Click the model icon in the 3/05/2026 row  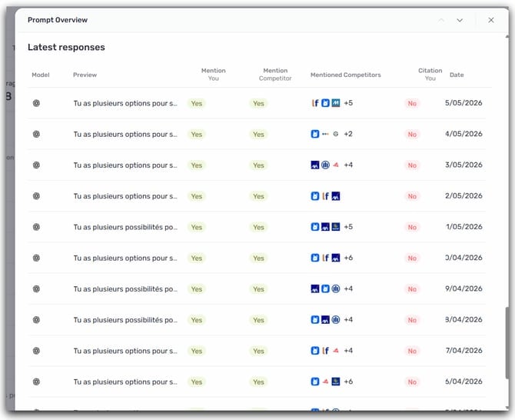coord(36,165)
